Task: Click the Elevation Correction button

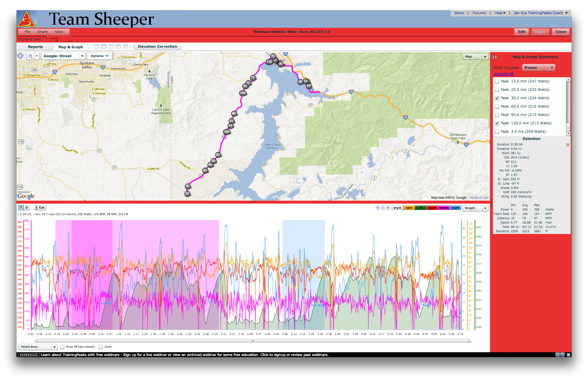Action: 157,47
